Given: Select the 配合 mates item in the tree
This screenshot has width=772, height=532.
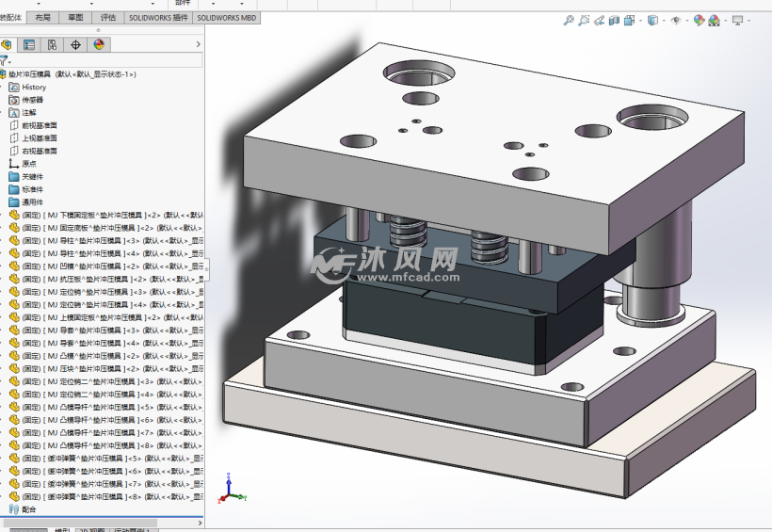Looking at the screenshot, I should click(28, 509).
